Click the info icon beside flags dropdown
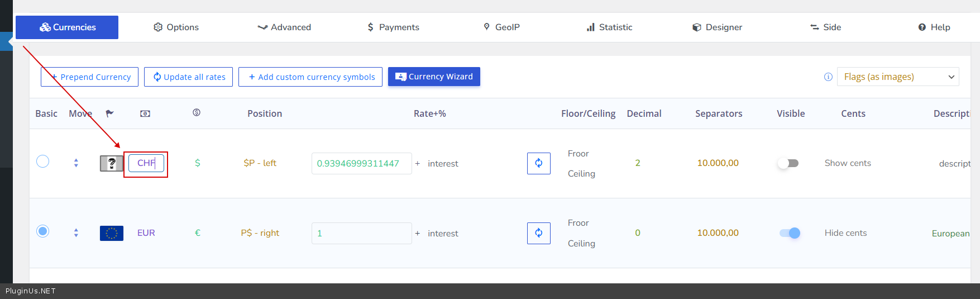The image size is (980, 299). (828, 77)
